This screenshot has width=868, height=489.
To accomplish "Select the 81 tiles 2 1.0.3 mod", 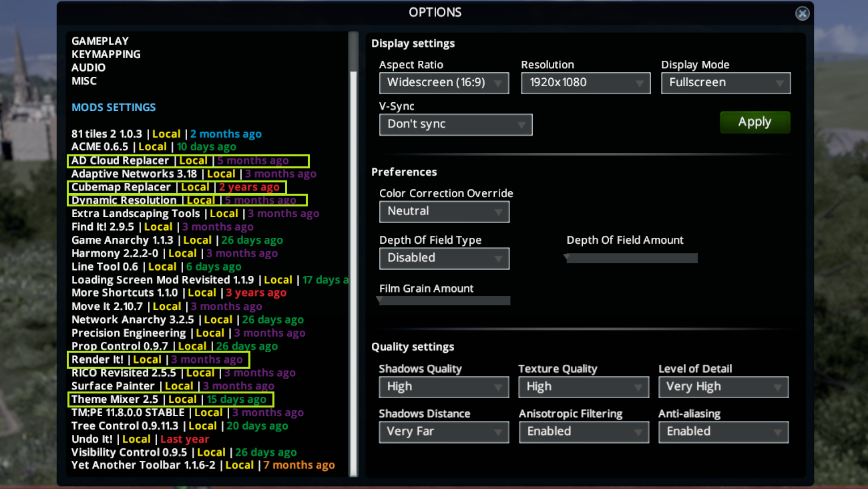I will click(x=166, y=134).
